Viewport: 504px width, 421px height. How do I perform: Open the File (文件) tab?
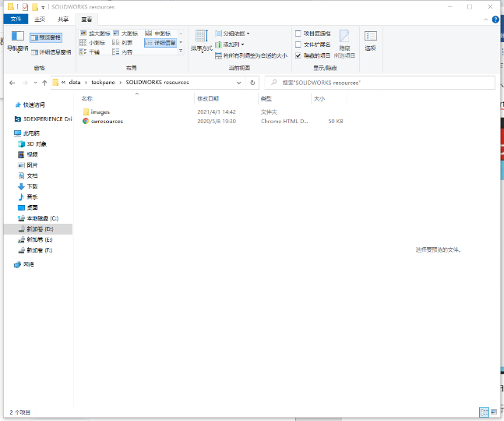pos(16,19)
